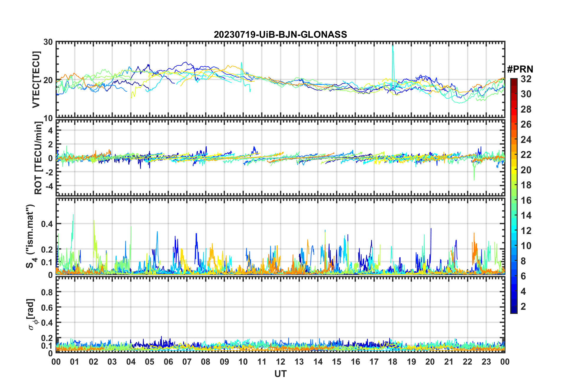Viewport: 561px width, 392px height.
Task: Select hour label 07 on UT axis
Action: pos(187,362)
